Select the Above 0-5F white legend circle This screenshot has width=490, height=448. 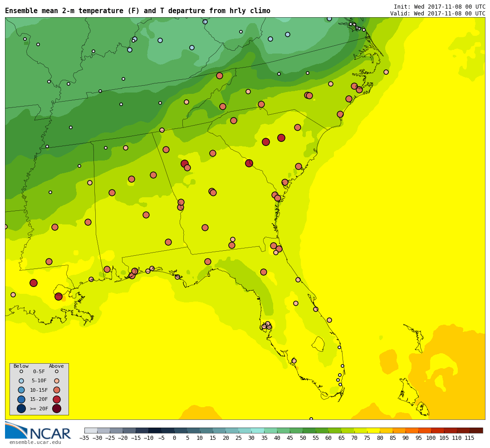(x=57, y=372)
